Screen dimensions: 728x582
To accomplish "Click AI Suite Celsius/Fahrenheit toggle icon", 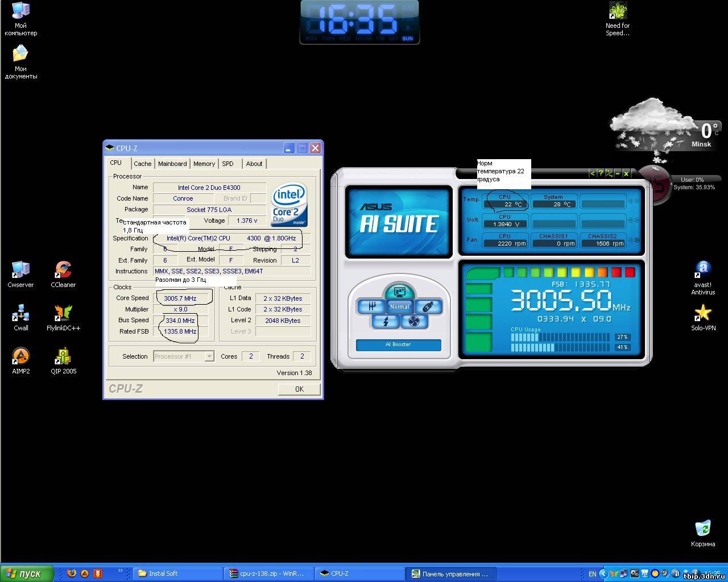I will (609, 173).
